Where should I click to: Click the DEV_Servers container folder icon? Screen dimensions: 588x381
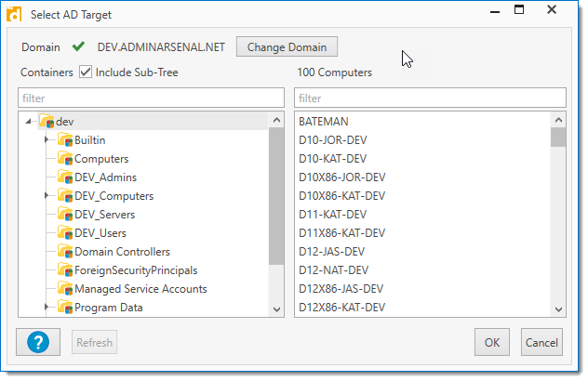pos(65,215)
